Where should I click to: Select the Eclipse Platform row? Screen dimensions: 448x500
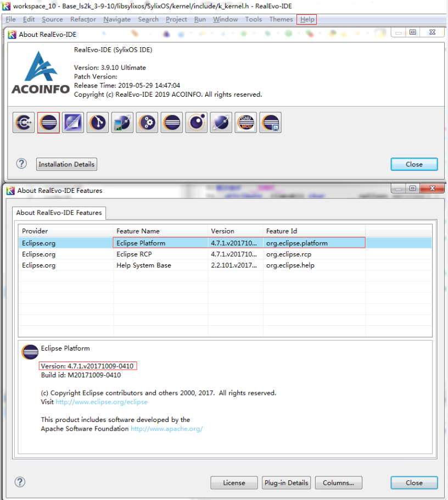pos(225,243)
